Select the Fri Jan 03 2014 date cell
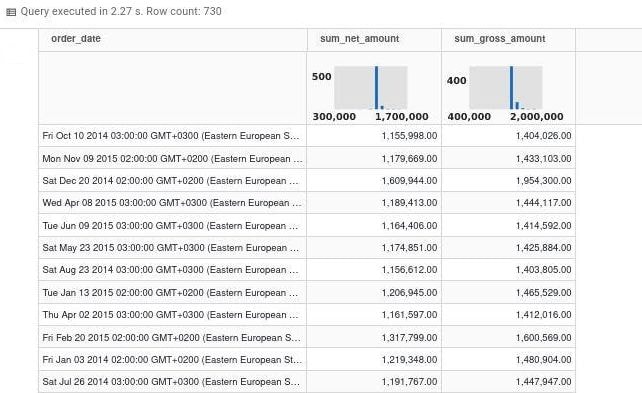The image size is (642, 393). click(173, 360)
